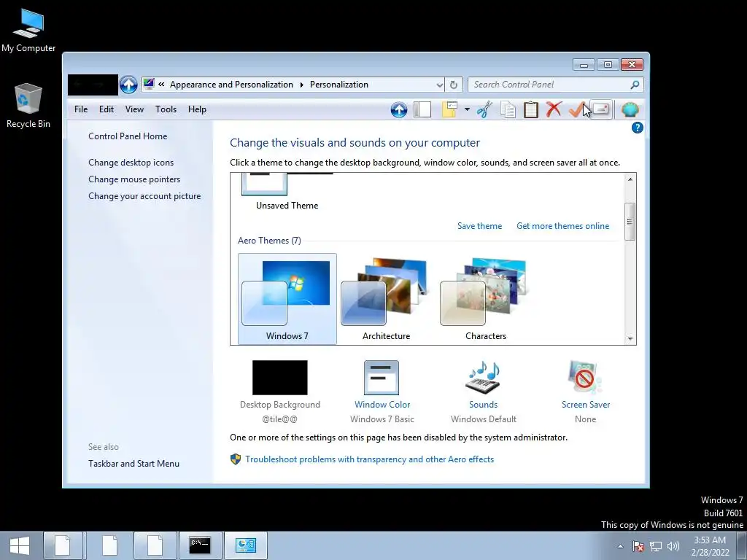Viewport: 747px width, 560px height.
Task: Click the blue Help question mark icon
Action: coord(637,128)
